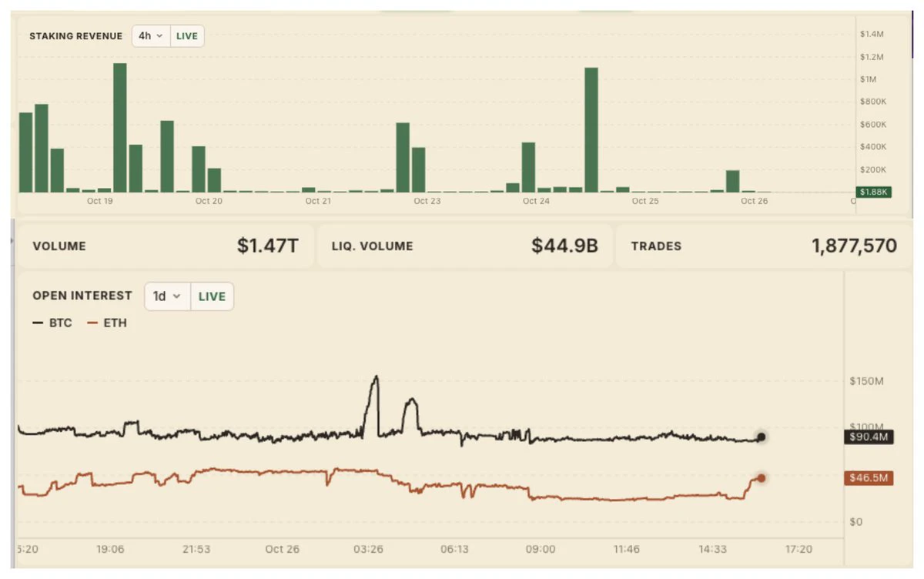Toggle LIVE mode on Open Interest chart

click(x=212, y=296)
